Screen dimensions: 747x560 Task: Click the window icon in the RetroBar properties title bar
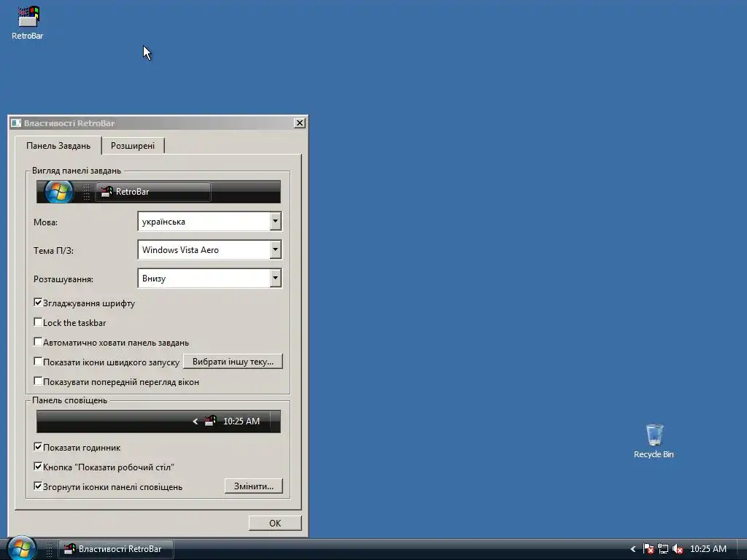(16, 123)
